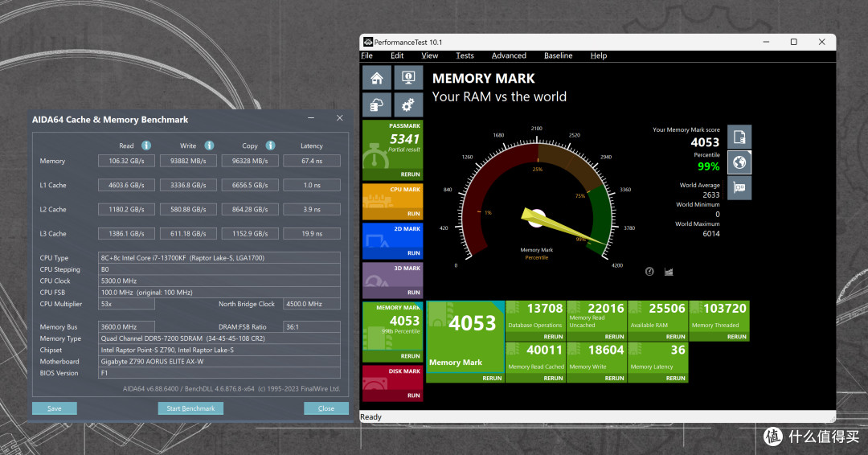The image size is (868, 455).
Task: Click the Chipset Intel Raptor Point-S Z790 field
Action: 219,350
